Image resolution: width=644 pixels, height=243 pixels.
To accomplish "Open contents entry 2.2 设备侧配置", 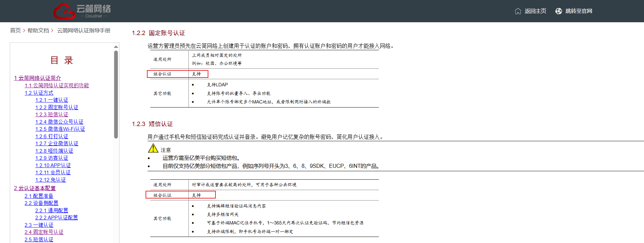I will [41, 203].
